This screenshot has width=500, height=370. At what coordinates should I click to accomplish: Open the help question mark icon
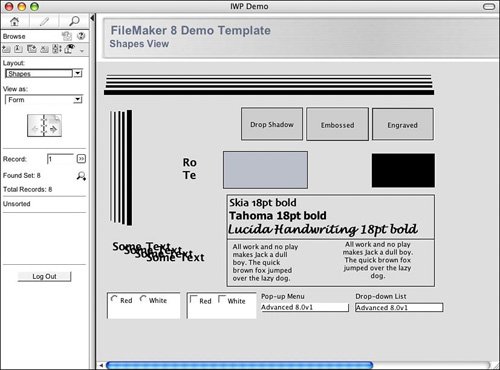pyautogui.click(x=81, y=36)
